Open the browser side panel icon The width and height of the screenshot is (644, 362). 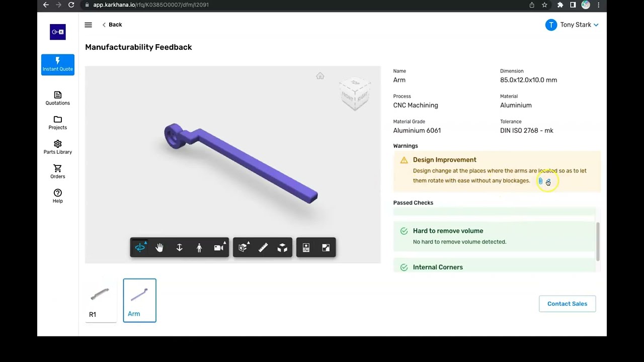click(x=573, y=5)
